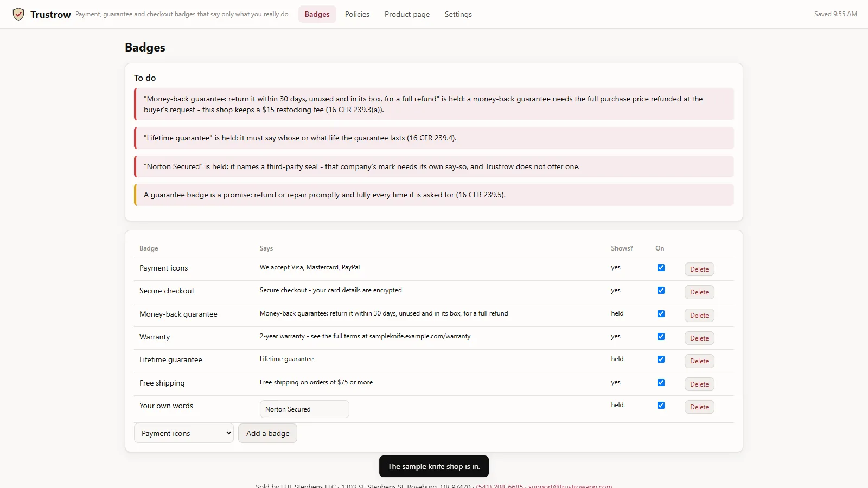Viewport: 868px width, 488px height.
Task: Click the Shows? column header
Action: click(622, 248)
